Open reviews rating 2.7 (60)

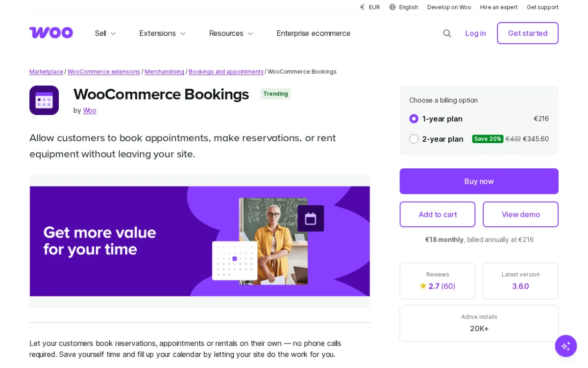[x=438, y=286]
